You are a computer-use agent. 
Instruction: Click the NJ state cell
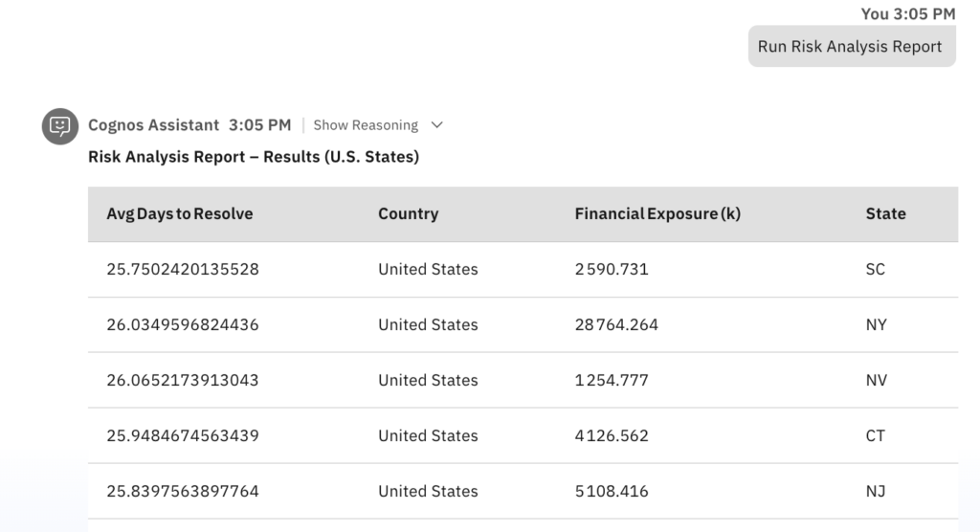[876, 492]
